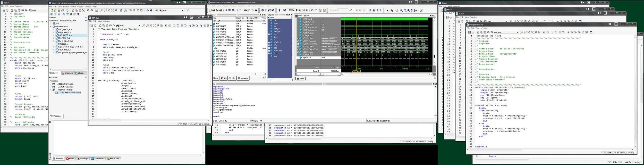Click the Cut icon in UnSignFixPt19.v toolbar
The height and width of the screenshot is (165, 644).
[477, 32]
